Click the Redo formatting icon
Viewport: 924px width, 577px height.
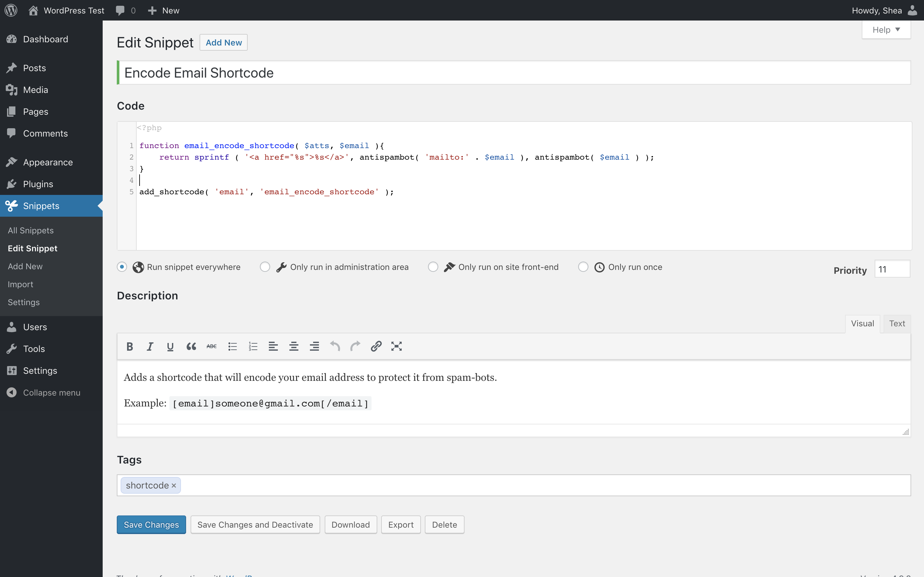click(x=356, y=346)
